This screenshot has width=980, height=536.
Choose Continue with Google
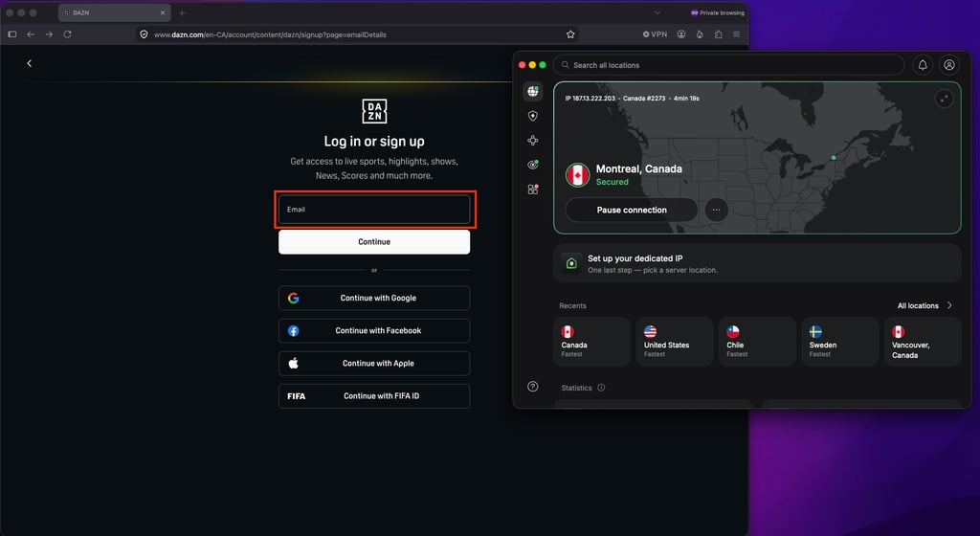374,298
